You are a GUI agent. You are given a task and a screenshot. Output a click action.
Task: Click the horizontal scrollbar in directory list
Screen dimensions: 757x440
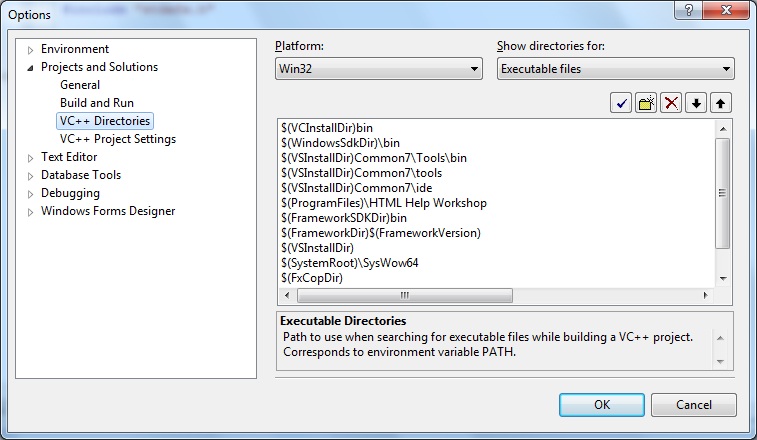pyautogui.click(x=405, y=295)
